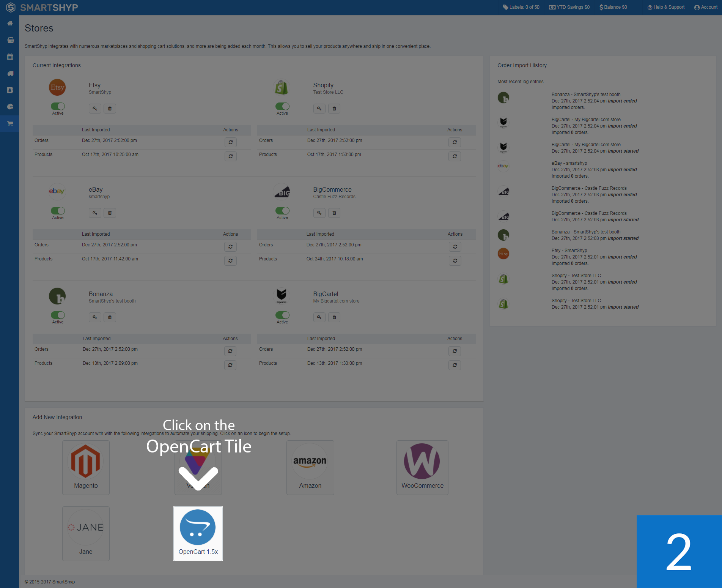
Task: Click the 'My Bigcartel.com store' subtitle
Action: tap(336, 301)
